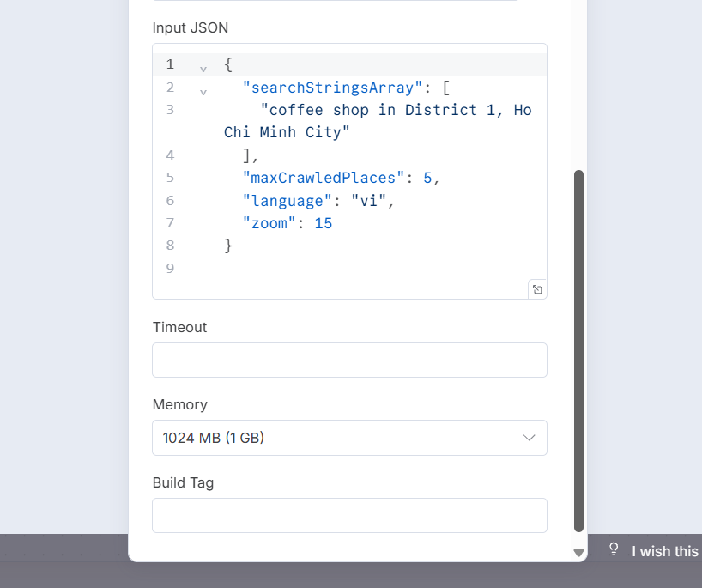Select line number 5 in the editor gutter
Screen dimensions: 702x588
pos(170,178)
